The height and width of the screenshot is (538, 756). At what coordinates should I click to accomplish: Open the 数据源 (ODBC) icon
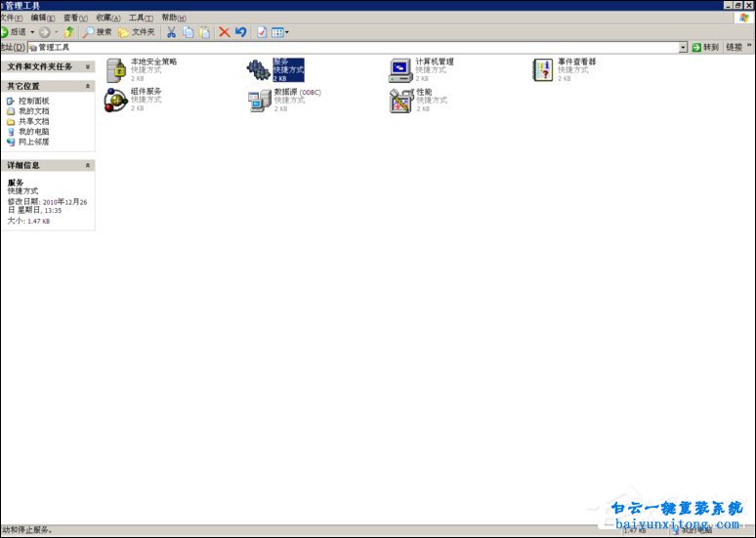258,100
